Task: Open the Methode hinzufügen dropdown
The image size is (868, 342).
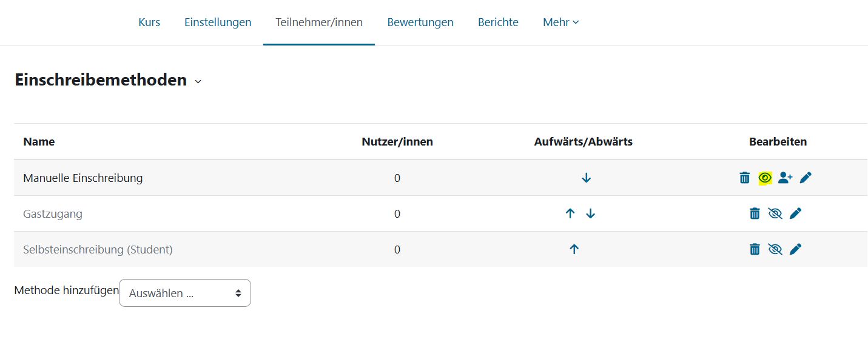Action: (x=185, y=293)
